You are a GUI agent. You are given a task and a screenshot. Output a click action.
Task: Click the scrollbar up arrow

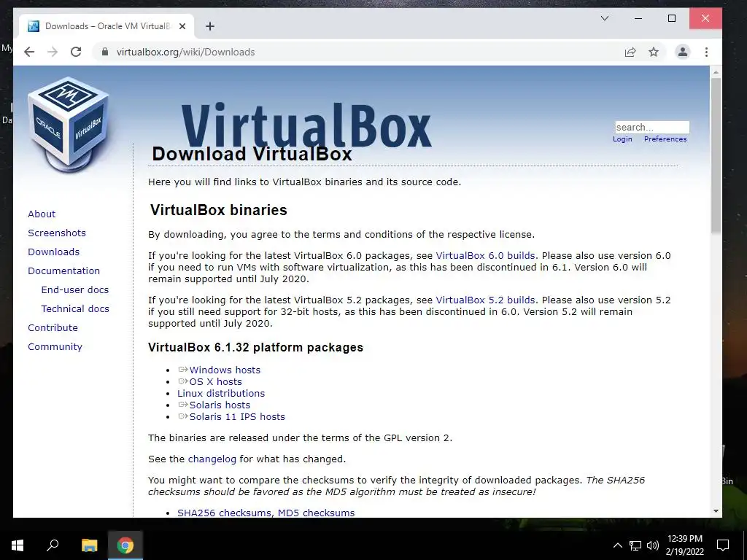pyautogui.click(x=716, y=72)
